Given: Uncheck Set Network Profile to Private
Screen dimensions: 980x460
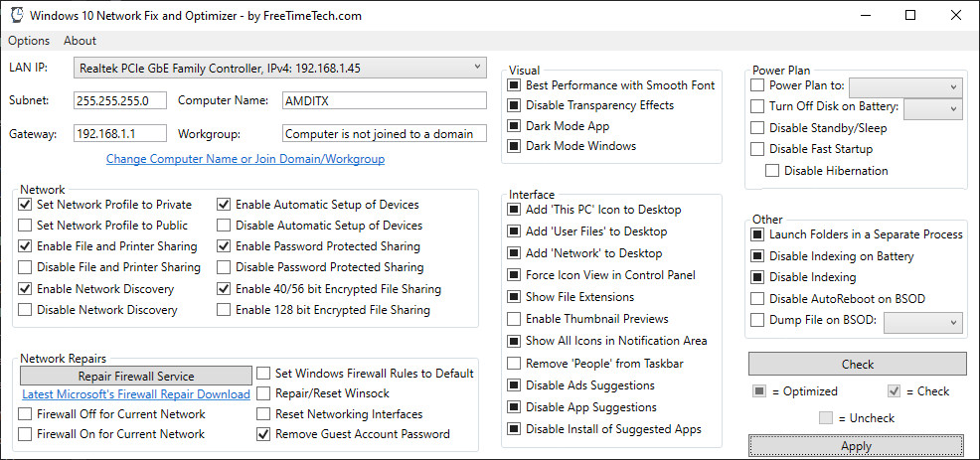Looking at the screenshot, I should pos(25,205).
